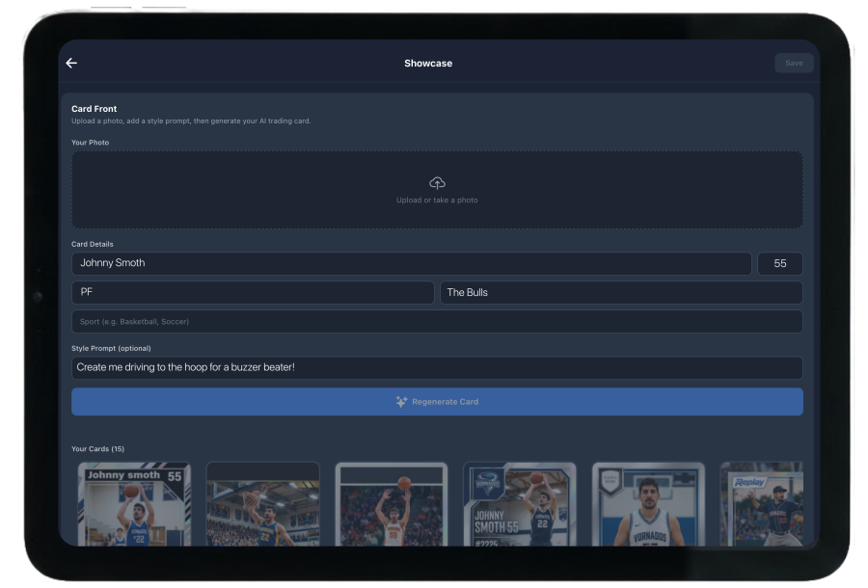This screenshot has width=868, height=588.
Task: Click the team field showing The Bulls
Action: coord(622,292)
